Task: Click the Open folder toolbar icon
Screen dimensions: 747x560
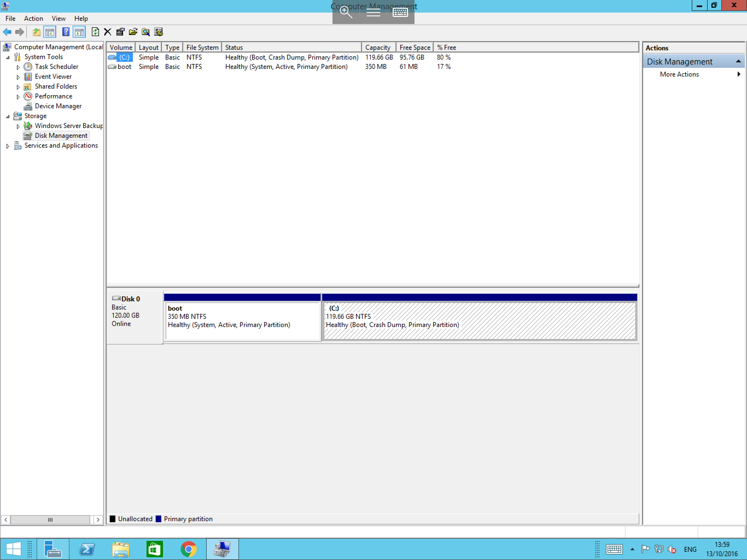Action: [x=133, y=32]
